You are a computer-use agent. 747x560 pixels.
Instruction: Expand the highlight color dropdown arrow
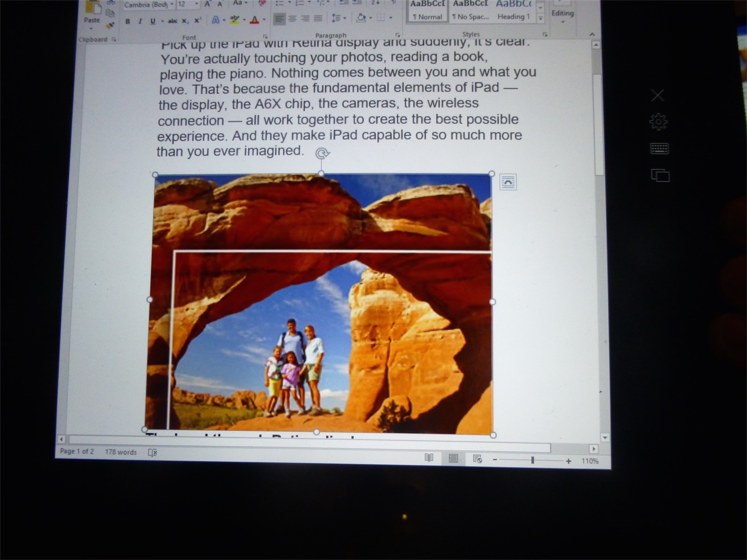(x=244, y=20)
